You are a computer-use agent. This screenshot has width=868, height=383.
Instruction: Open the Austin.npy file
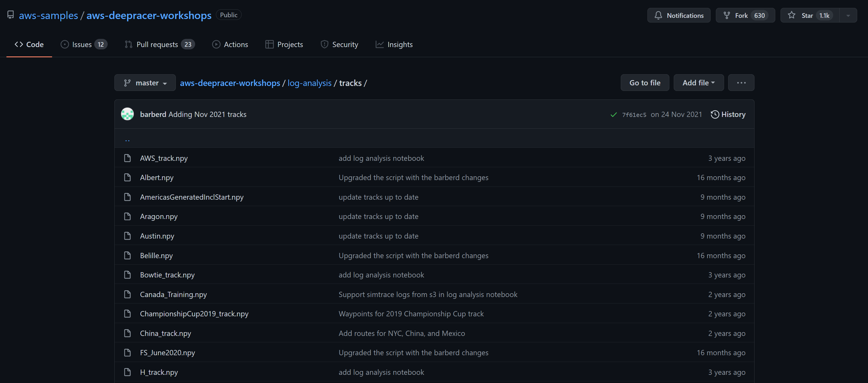click(x=157, y=236)
